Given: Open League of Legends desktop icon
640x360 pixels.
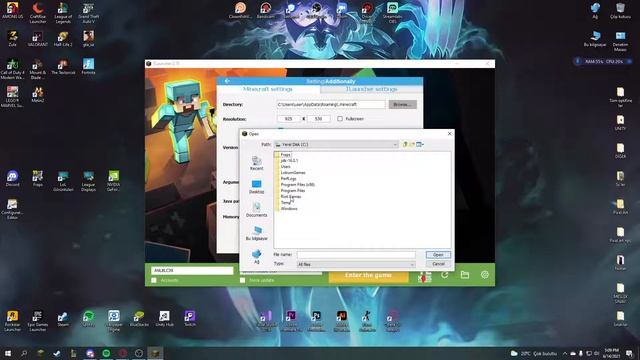Looking at the screenshot, I should click(63, 12).
